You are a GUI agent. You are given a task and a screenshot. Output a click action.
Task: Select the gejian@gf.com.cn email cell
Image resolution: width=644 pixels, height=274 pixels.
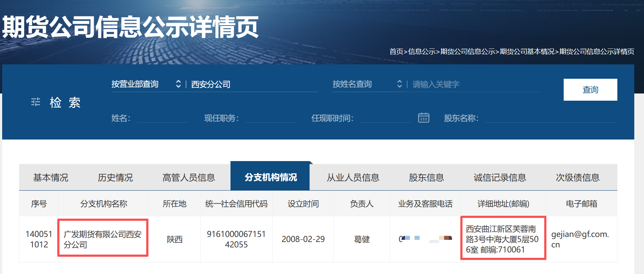(x=582, y=239)
